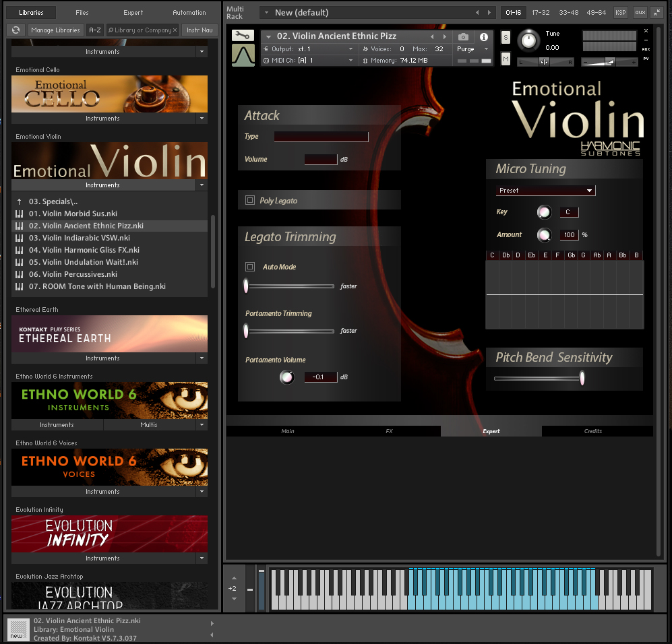Adjust the Micro Tuning Key knob
The height and width of the screenshot is (644, 672).
pyautogui.click(x=545, y=212)
